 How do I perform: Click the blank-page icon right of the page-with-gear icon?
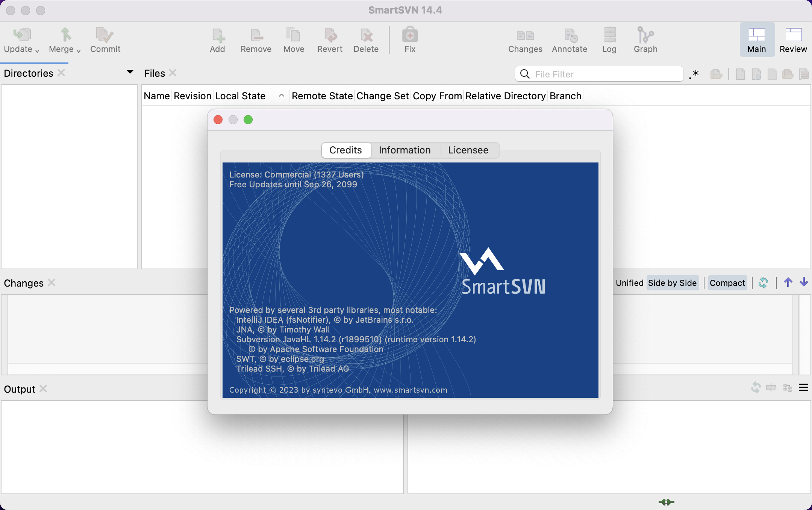772,74
